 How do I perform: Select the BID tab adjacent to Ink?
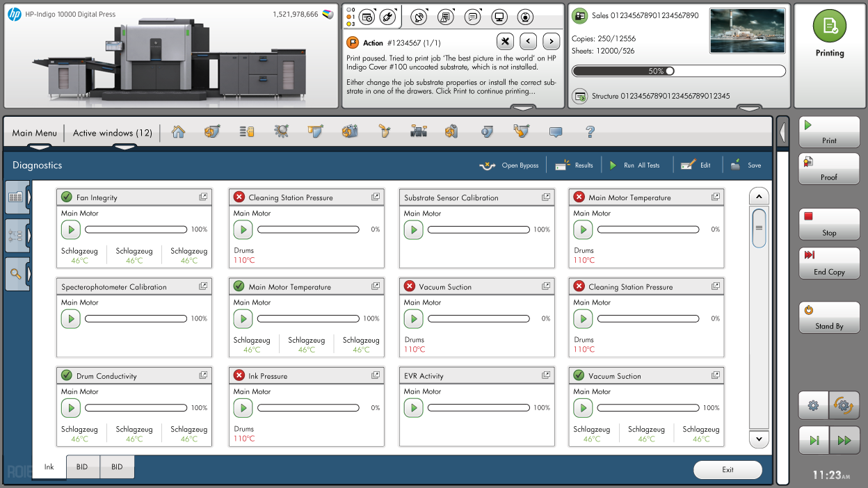(x=83, y=467)
